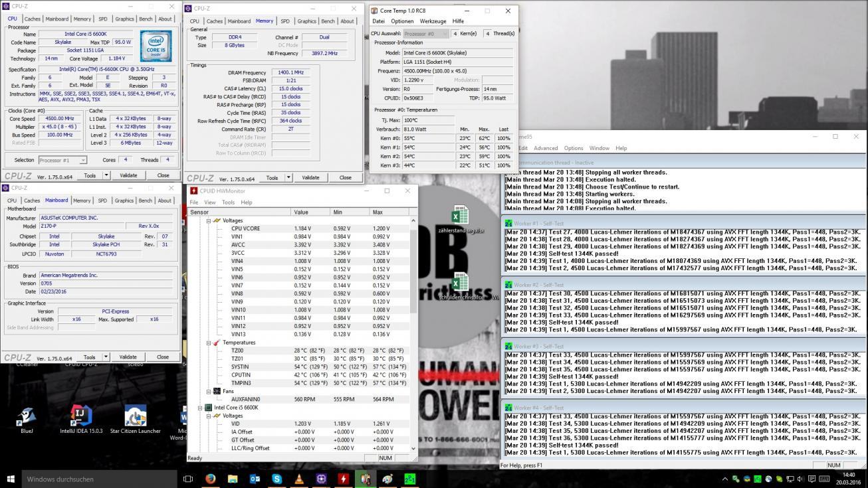This screenshot has width=868, height=488.
Task: Open the Processor #1 selection dropdown in CPU-Z
Action: pyautogui.click(x=82, y=160)
